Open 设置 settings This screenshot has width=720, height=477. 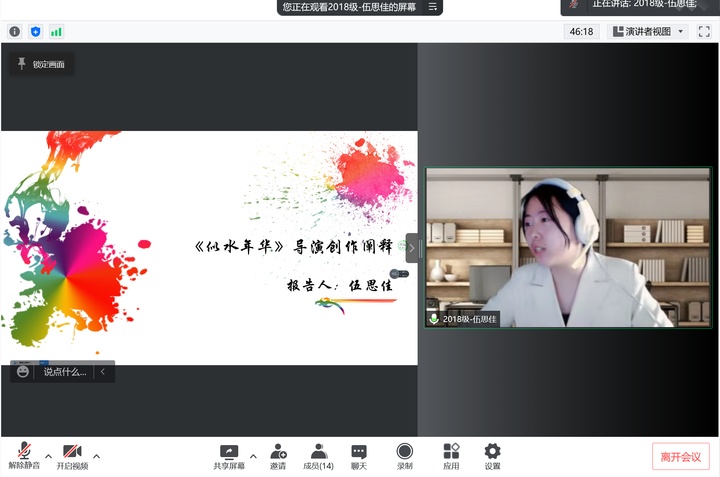tap(492, 456)
